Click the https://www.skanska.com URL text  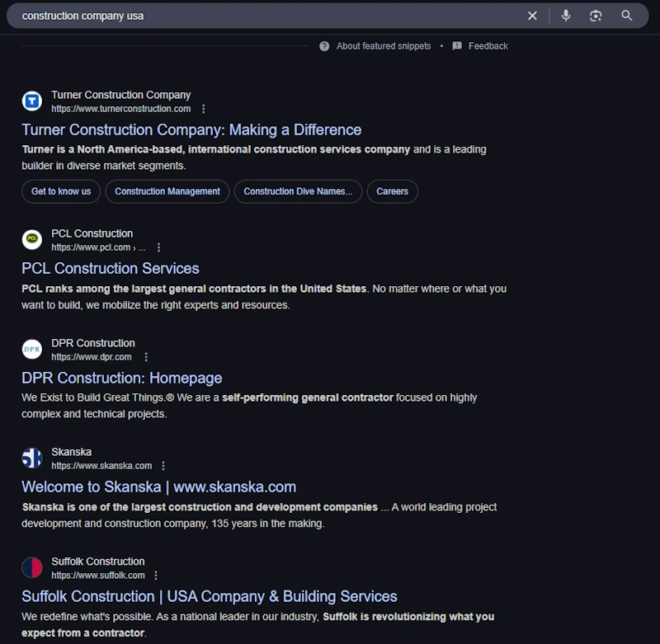coord(101,466)
